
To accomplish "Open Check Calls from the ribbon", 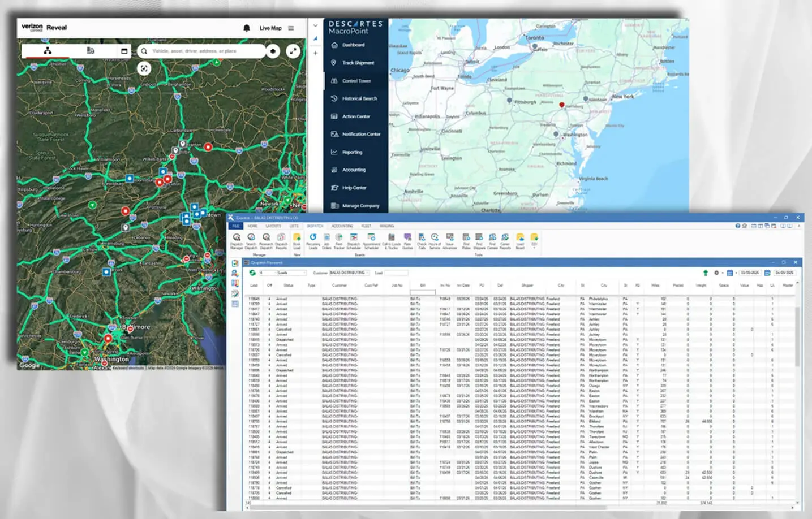I will 422,241.
